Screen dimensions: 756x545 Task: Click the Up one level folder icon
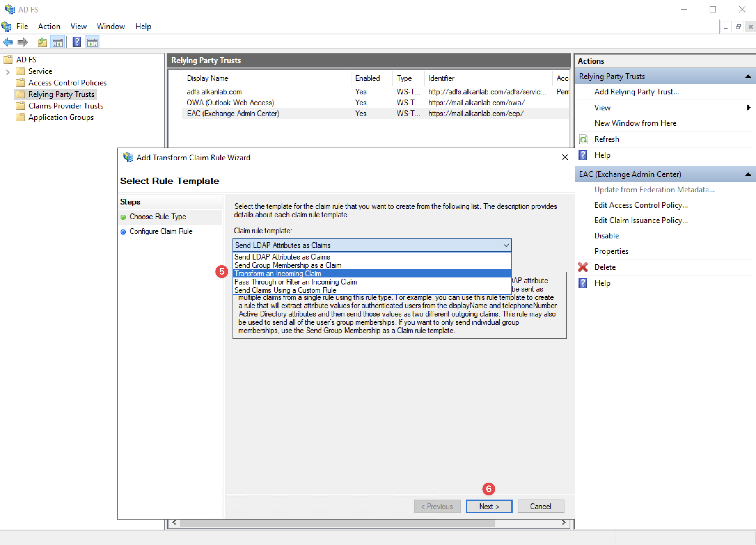coord(42,42)
